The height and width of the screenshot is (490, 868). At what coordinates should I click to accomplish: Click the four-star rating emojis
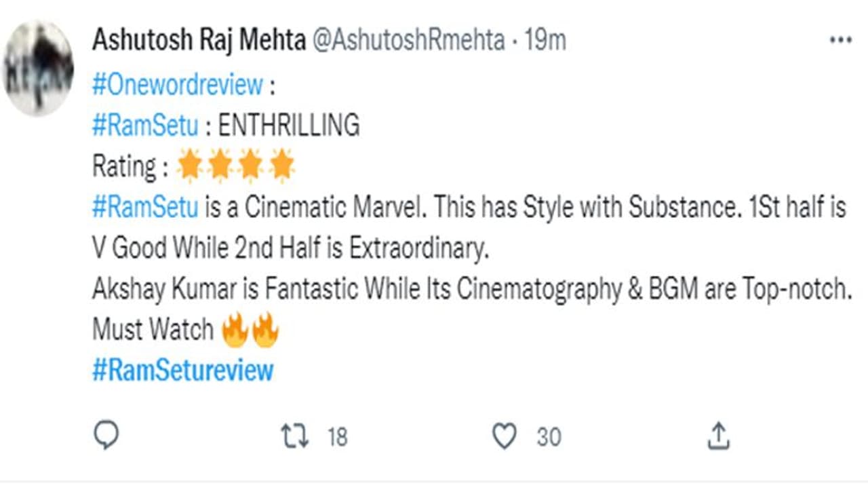click(235, 167)
